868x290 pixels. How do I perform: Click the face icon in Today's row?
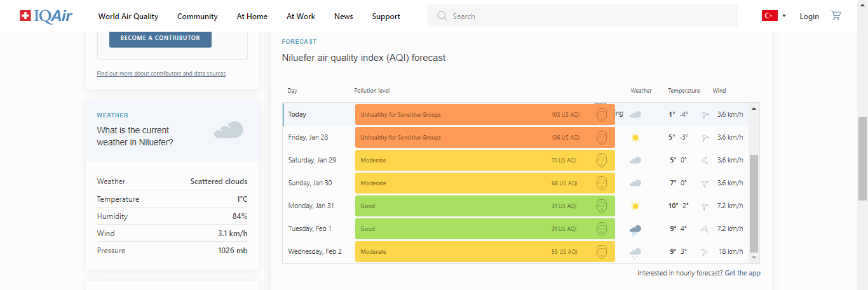602,115
